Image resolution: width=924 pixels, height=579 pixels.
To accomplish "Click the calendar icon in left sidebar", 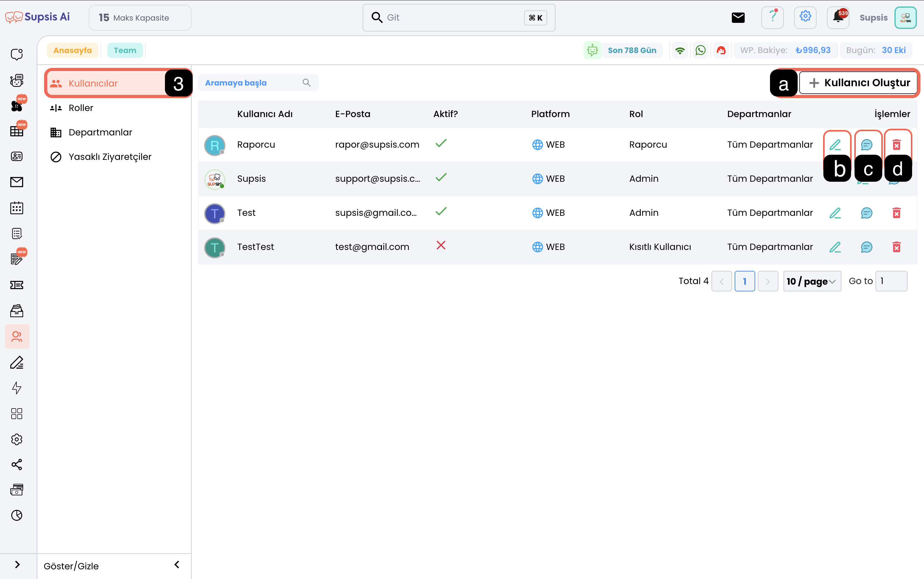I will pos(16,208).
